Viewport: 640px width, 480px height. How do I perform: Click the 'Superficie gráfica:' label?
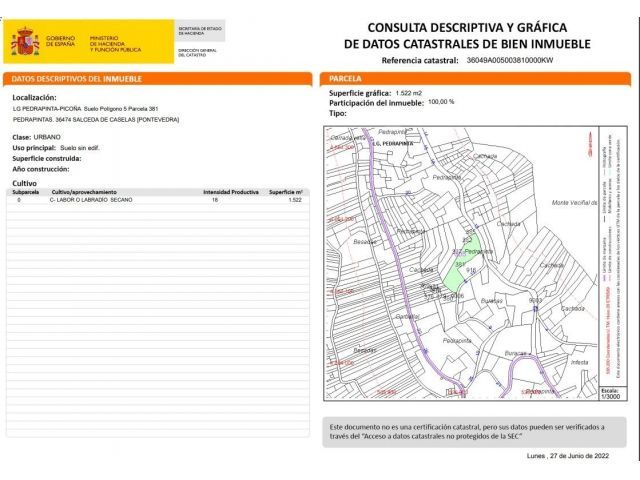[x=360, y=93]
